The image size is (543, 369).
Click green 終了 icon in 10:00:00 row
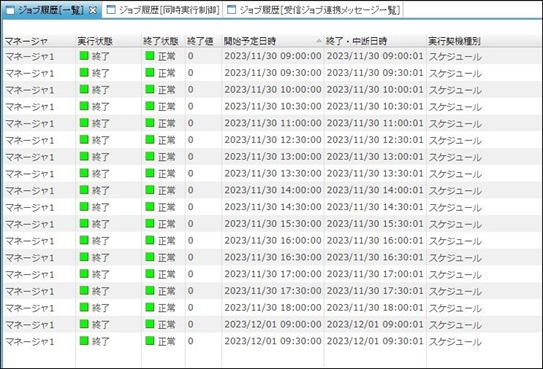point(84,89)
